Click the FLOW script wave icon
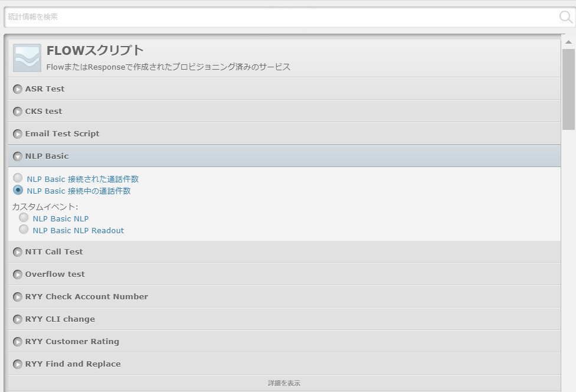The height and width of the screenshot is (392, 576). pyautogui.click(x=27, y=58)
